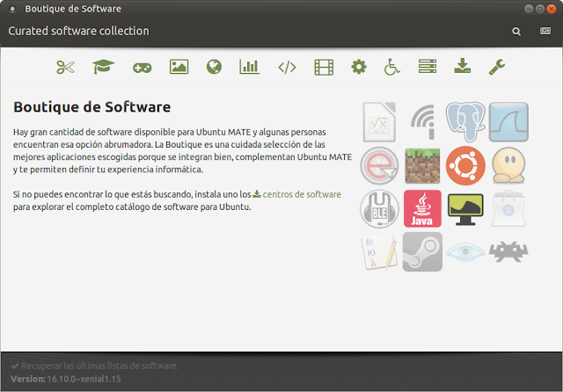Screen dimensions: 563x392
Task: Open the Internet category (globe icon)
Action: pyautogui.click(x=214, y=67)
